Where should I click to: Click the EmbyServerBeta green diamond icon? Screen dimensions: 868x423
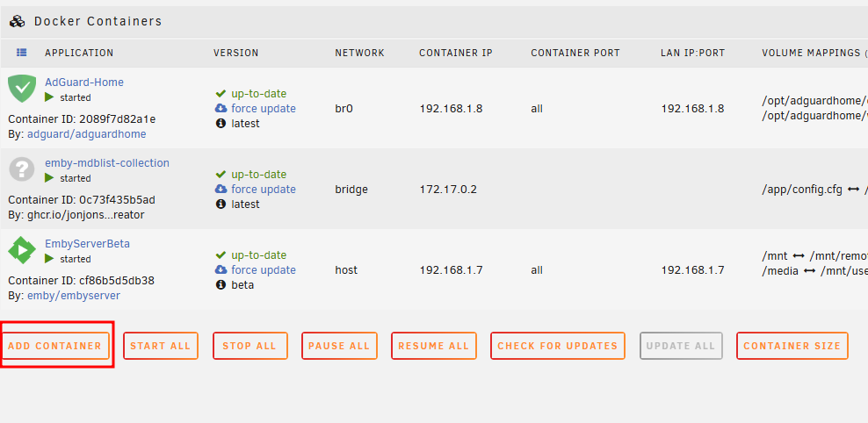click(x=22, y=250)
